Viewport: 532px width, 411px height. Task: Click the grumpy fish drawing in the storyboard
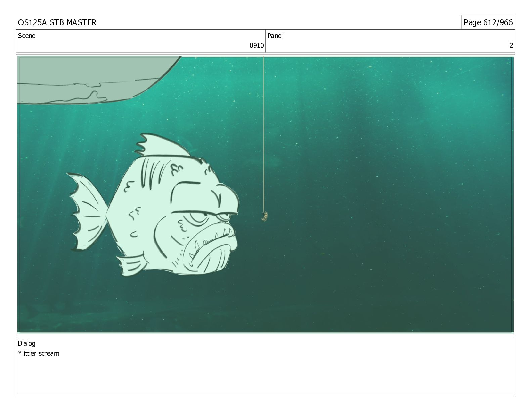(153, 205)
